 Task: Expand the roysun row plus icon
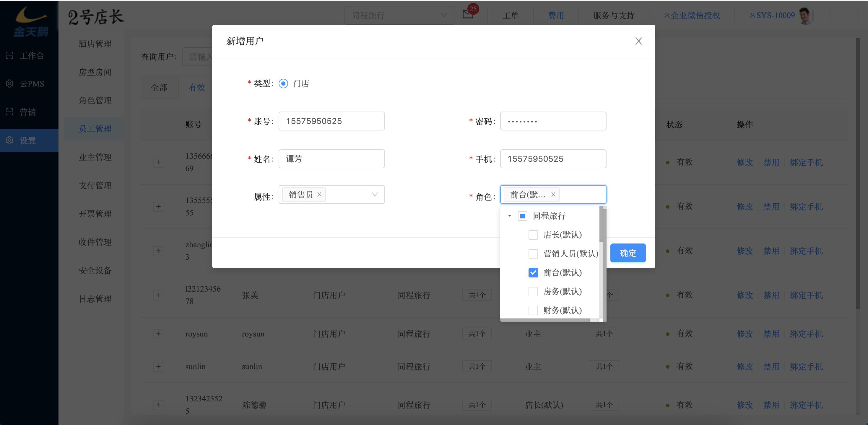[x=158, y=334]
